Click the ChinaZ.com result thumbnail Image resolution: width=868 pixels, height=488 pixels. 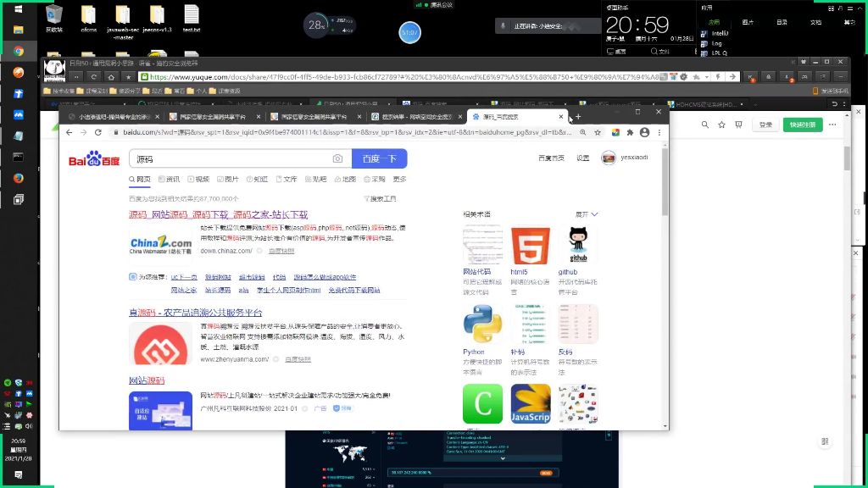tap(160, 244)
